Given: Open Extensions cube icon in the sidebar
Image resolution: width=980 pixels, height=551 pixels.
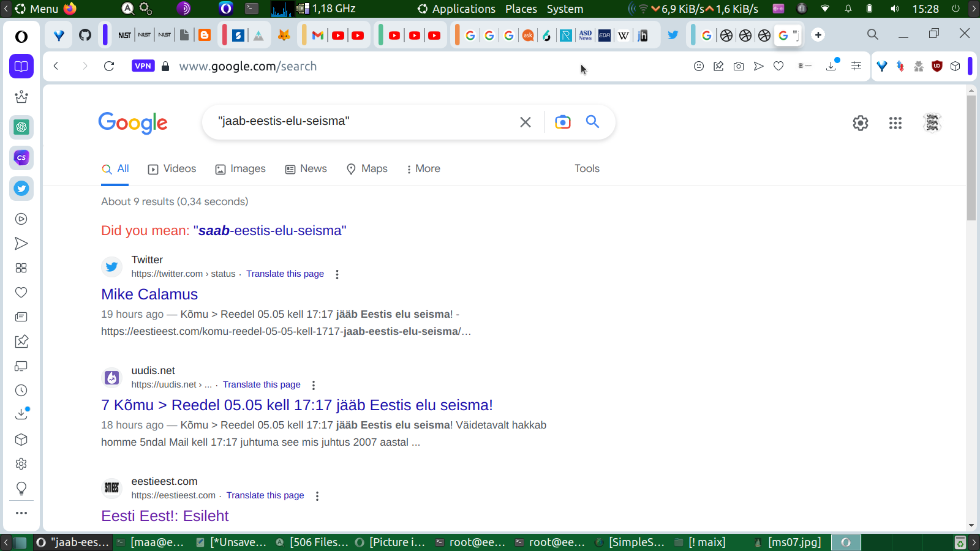Looking at the screenshot, I should pyautogui.click(x=21, y=440).
